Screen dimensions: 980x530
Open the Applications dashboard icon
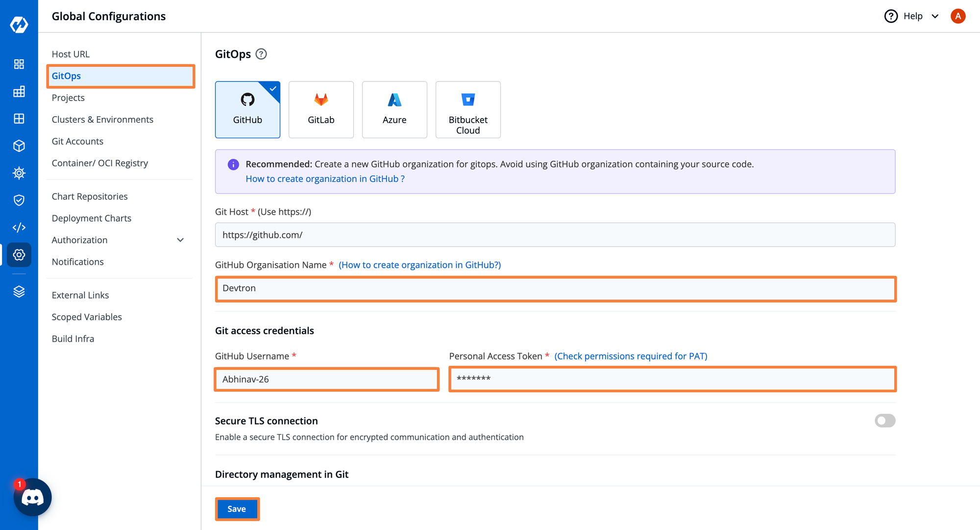[x=19, y=63]
